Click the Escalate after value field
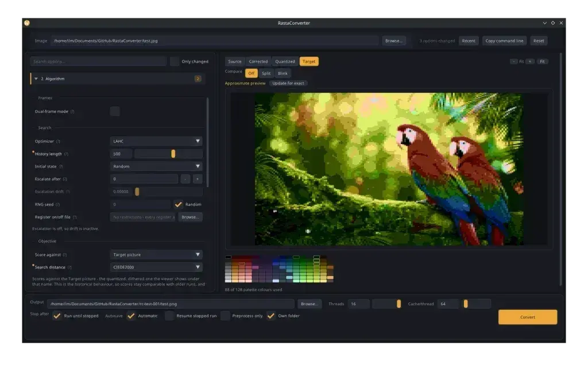The height and width of the screenshot is (369, 588). (x=144, y=179)
